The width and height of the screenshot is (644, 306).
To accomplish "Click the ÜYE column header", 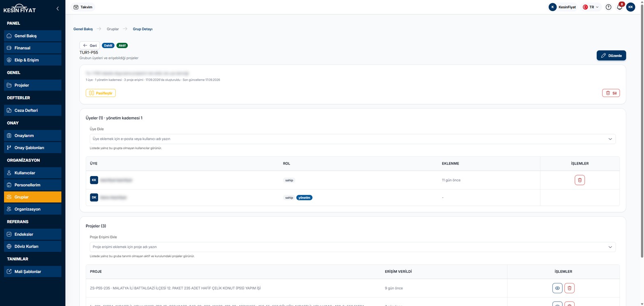I will 94,164.
